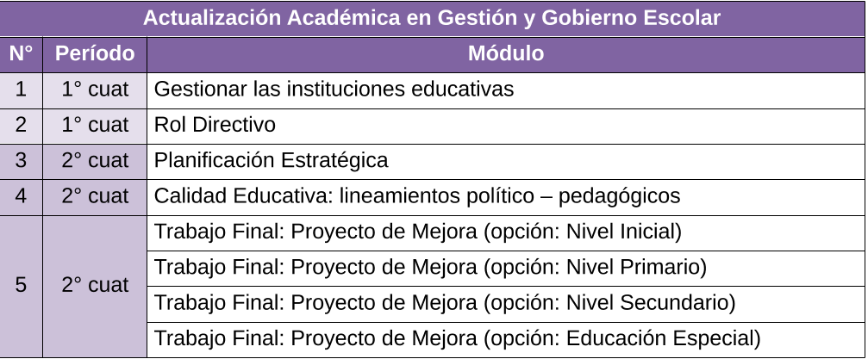
Task: Click row number 3 cell
Action: point(21,162)
